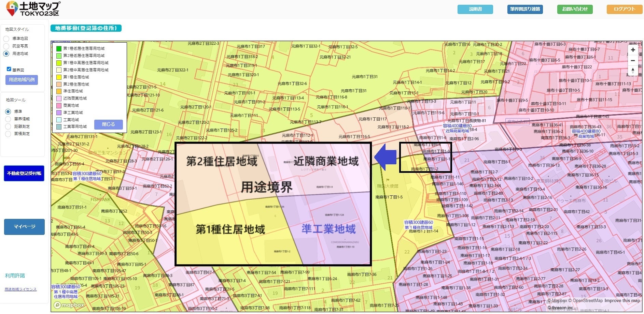The width and height of the screenshot is (644, 314).
Task: Open the © Mapbox attribution link
Action: [557, 301]
